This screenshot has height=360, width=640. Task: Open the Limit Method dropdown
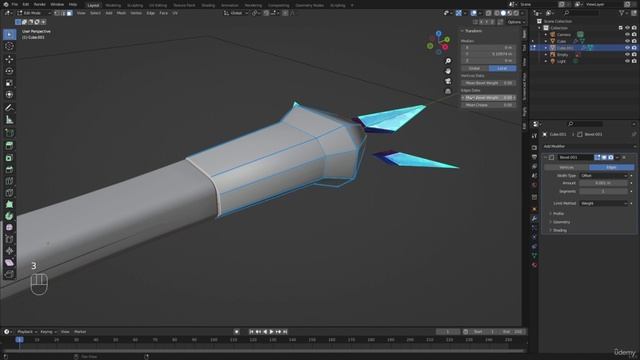coord(604,203)
